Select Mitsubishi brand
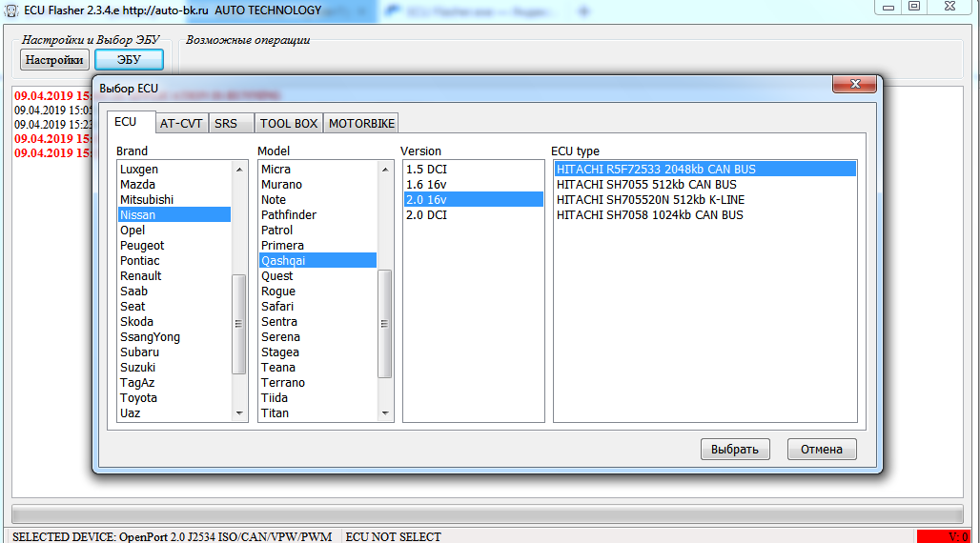Viewport: 980px width, 543px height. click(x=174, y=200)
